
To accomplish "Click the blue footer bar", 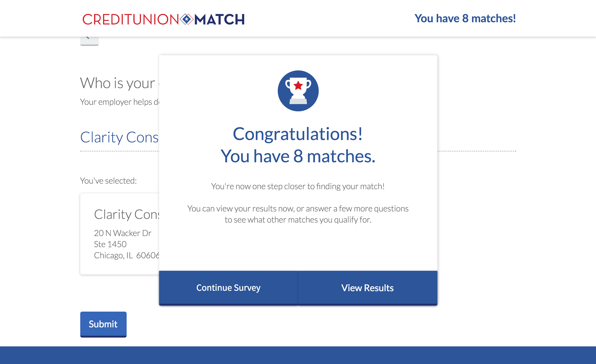I will pyautogui.click(x=298, y=355).
